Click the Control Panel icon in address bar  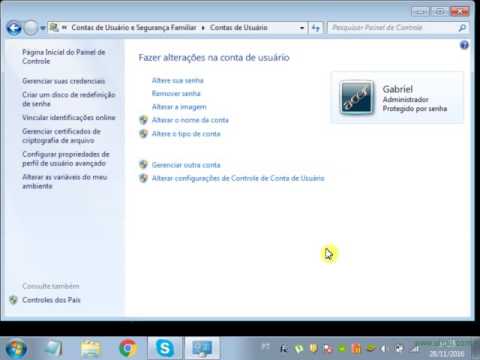coord(54,28)
